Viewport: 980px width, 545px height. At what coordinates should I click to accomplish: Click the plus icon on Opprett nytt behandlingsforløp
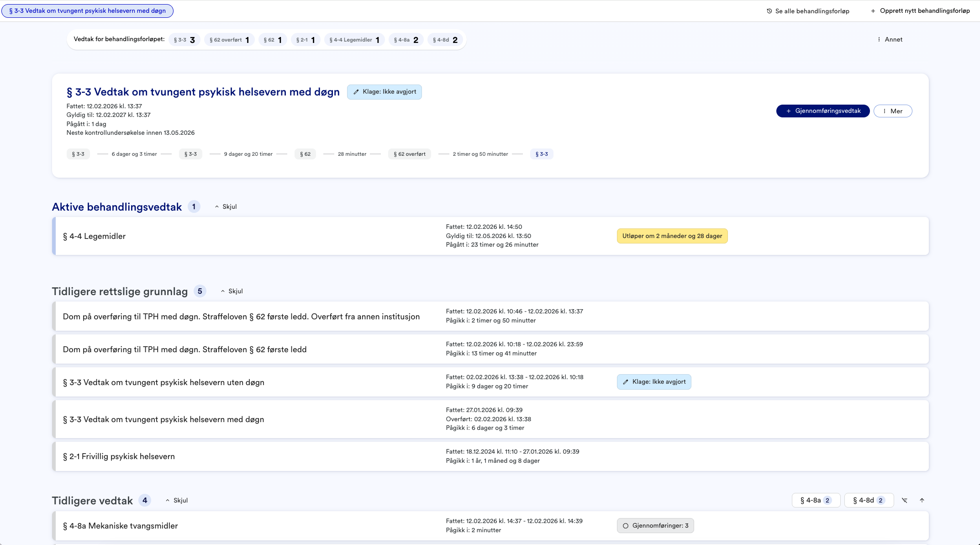pos(873,11)
